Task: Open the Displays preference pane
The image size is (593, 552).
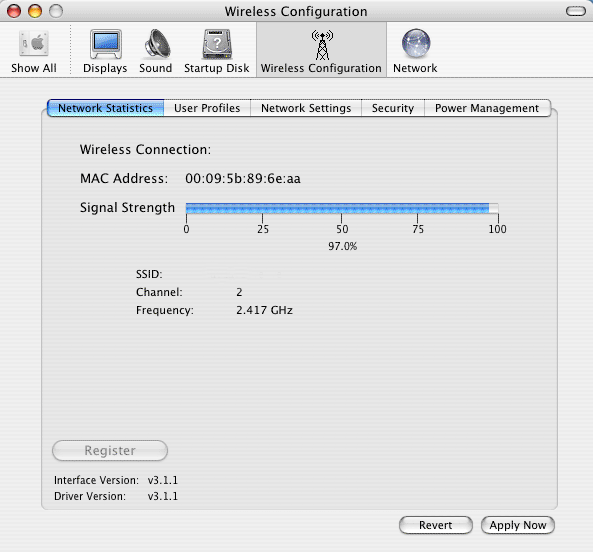Action: [x=105, y=51]
